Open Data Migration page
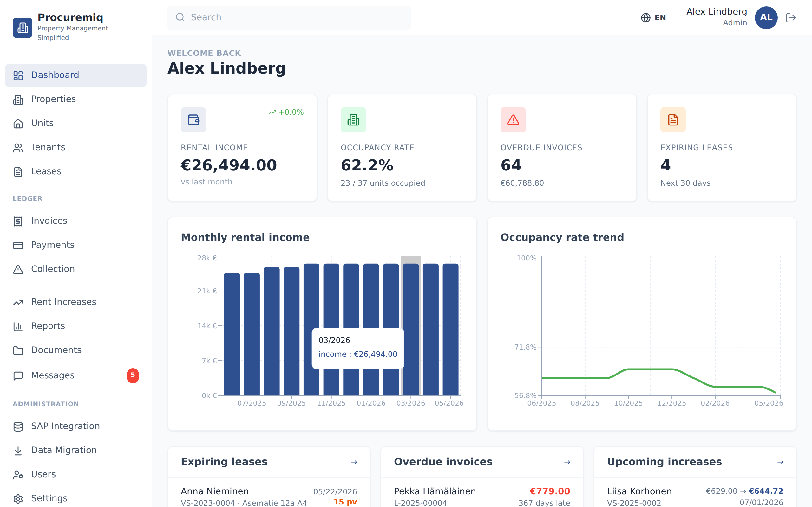The image size is (812, 507). coord(76,450)
